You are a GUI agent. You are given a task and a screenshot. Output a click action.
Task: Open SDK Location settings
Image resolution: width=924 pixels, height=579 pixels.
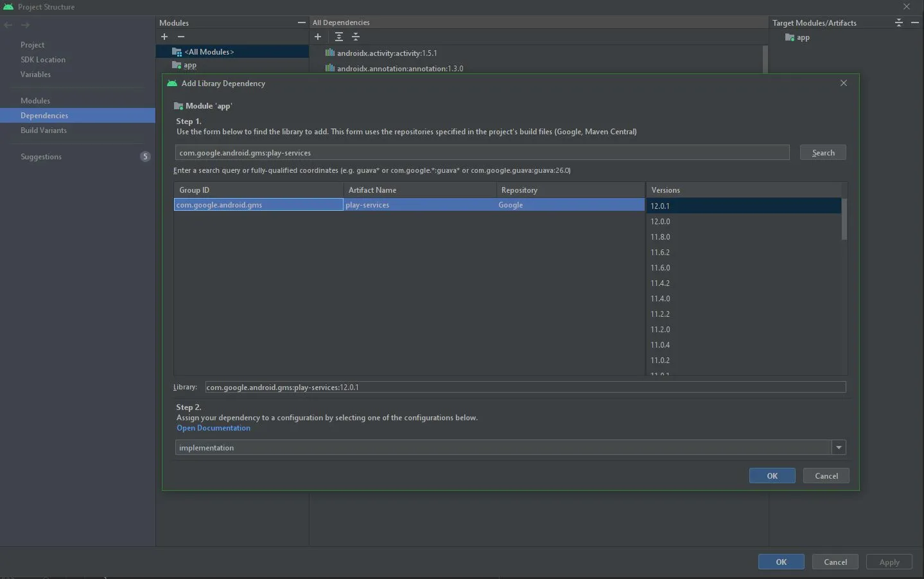(x=43, y=60)
